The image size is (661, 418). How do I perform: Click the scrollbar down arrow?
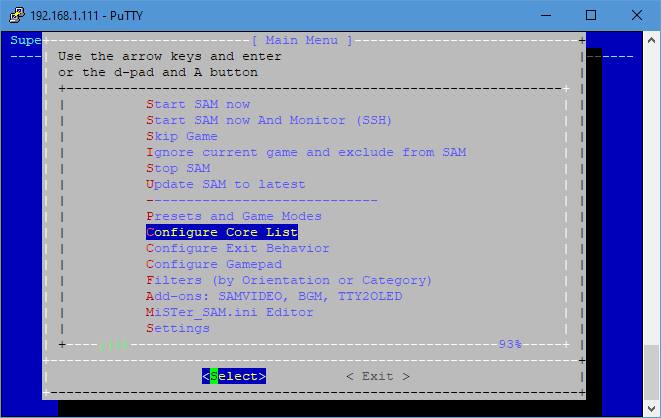point(651,408)
